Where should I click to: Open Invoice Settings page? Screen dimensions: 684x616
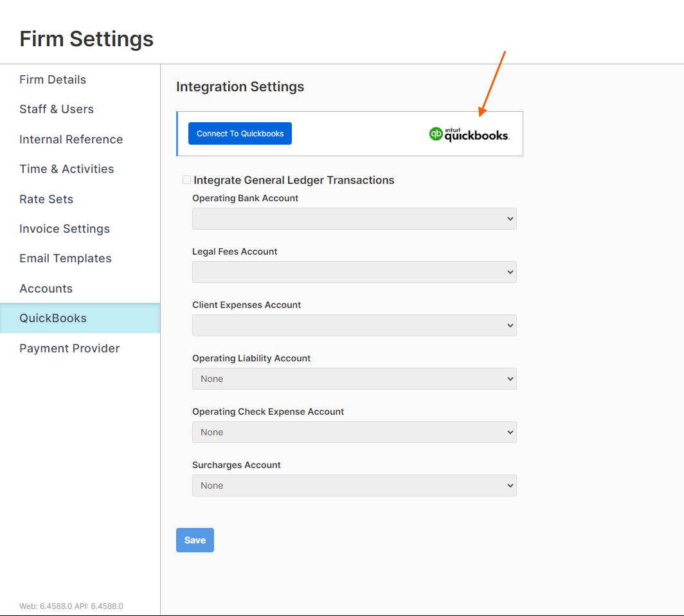click(x=64, y=229)
